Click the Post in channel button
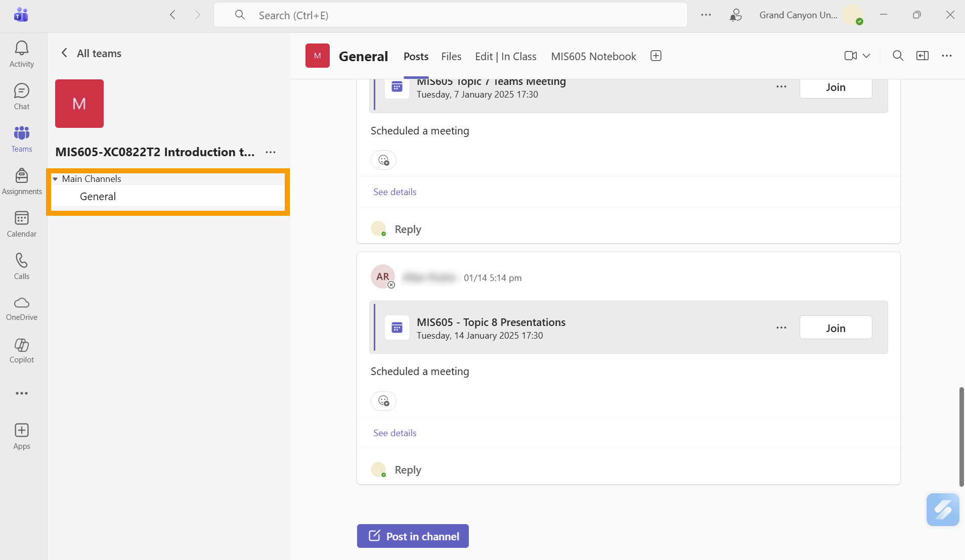Screen dimensions: 965x560 point(413,536)
